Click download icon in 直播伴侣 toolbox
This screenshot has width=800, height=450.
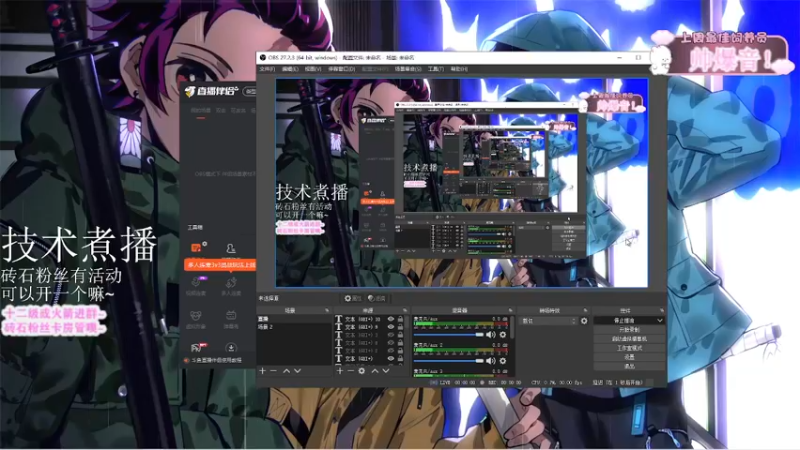coord(231,348)
